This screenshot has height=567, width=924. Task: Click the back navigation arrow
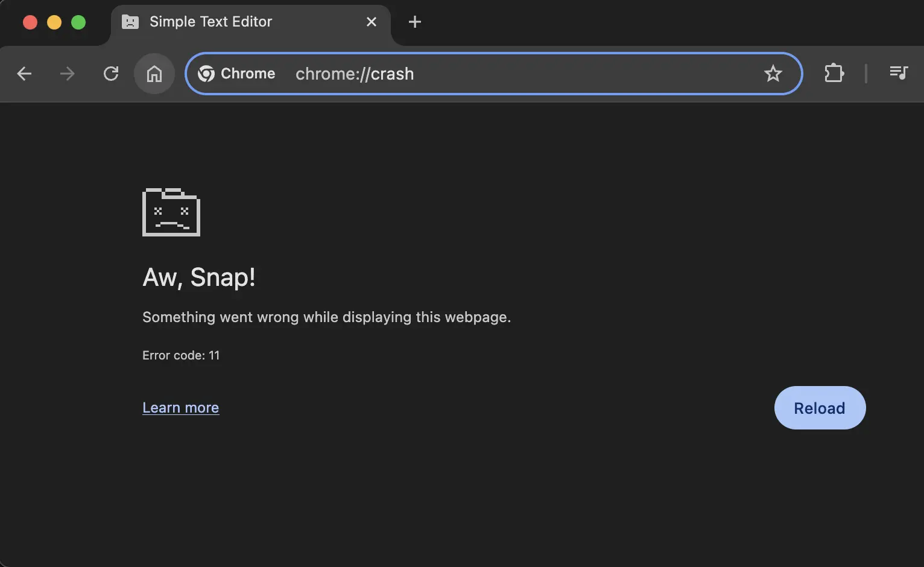pos(24,74)
